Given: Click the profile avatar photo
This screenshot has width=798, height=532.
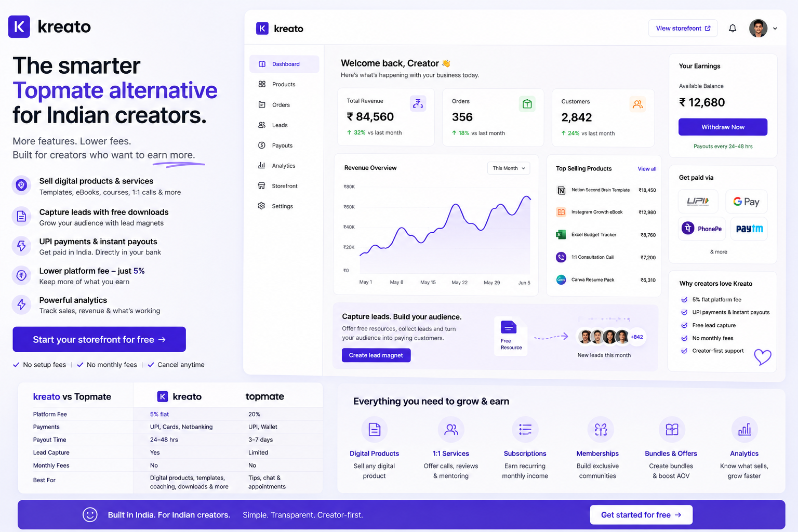Looking at the screenshot, I should (758, 29).
